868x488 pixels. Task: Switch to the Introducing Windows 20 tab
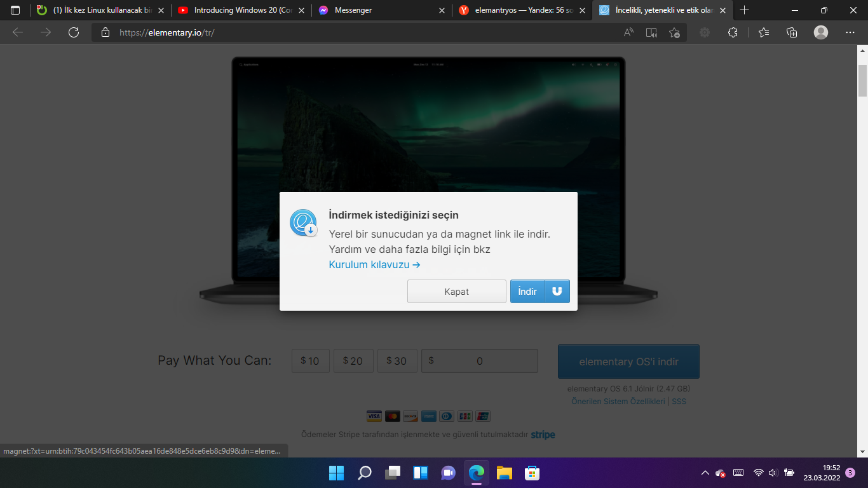point(241,10)
